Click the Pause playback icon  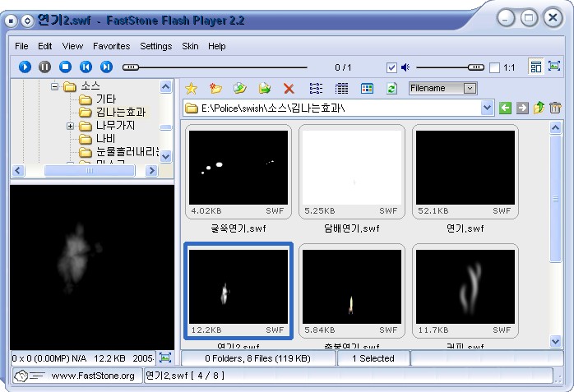[x=45, y=67]
